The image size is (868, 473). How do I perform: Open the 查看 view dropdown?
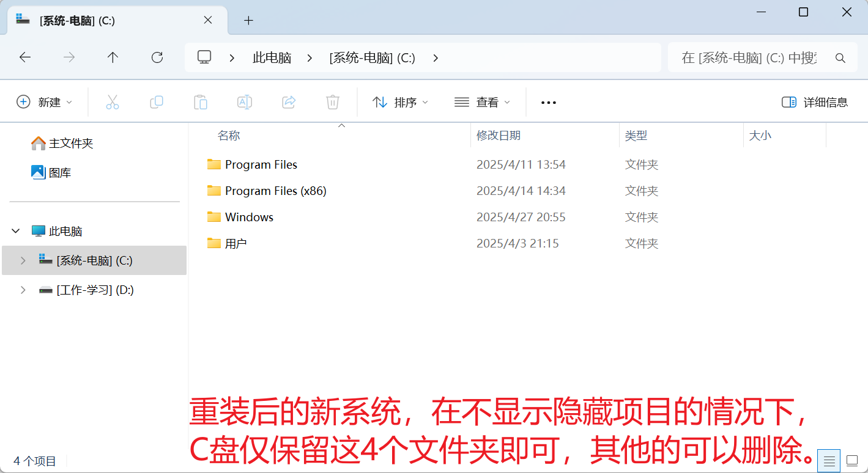483,102
